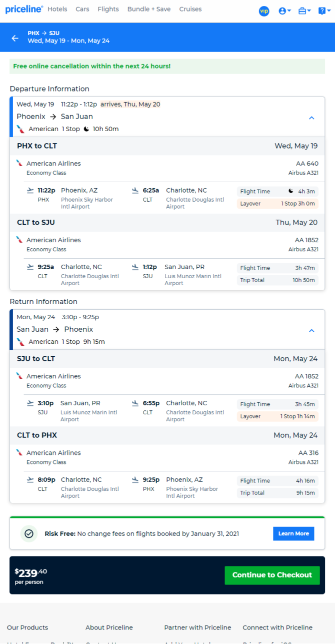The height and width of the screenshot is (644, 335).
Task: Open the help question mark menu
Action: click(323, 11)
